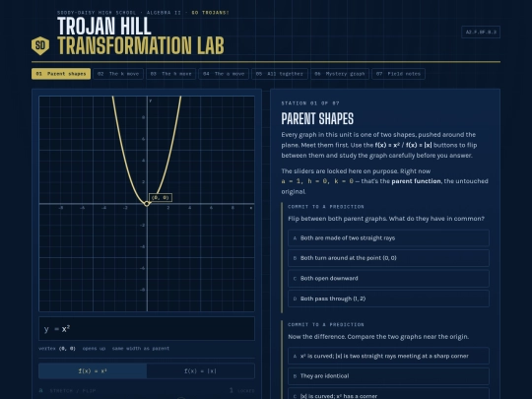The height and width of the screenshot is (399, 532).
Task: Click the 'opens up' readout
Action: [x=94, y=349]
